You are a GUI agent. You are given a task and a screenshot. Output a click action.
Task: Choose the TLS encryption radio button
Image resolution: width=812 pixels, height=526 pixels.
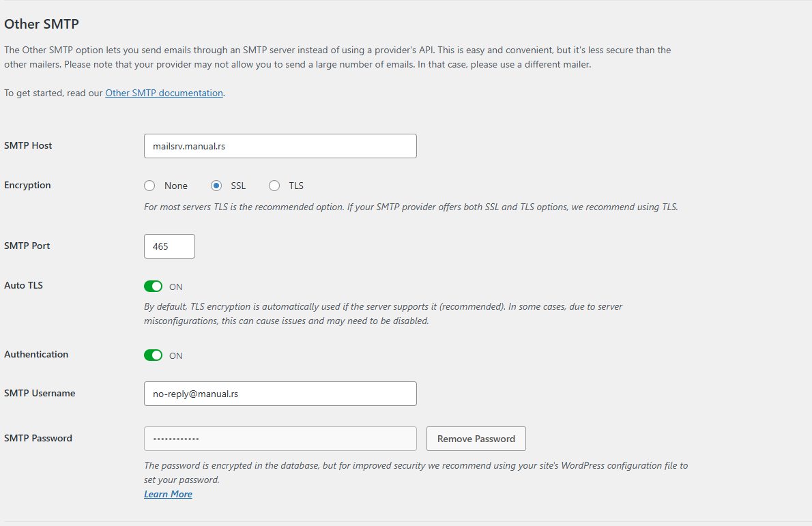(x=274, y=186)
